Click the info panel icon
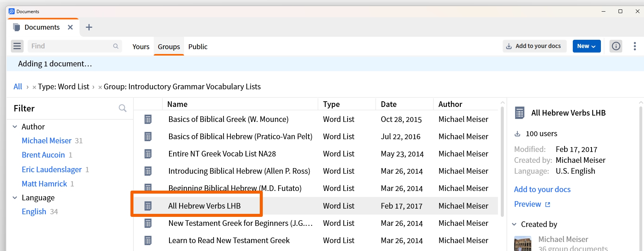The image size is (644, 251). [616, 46]
